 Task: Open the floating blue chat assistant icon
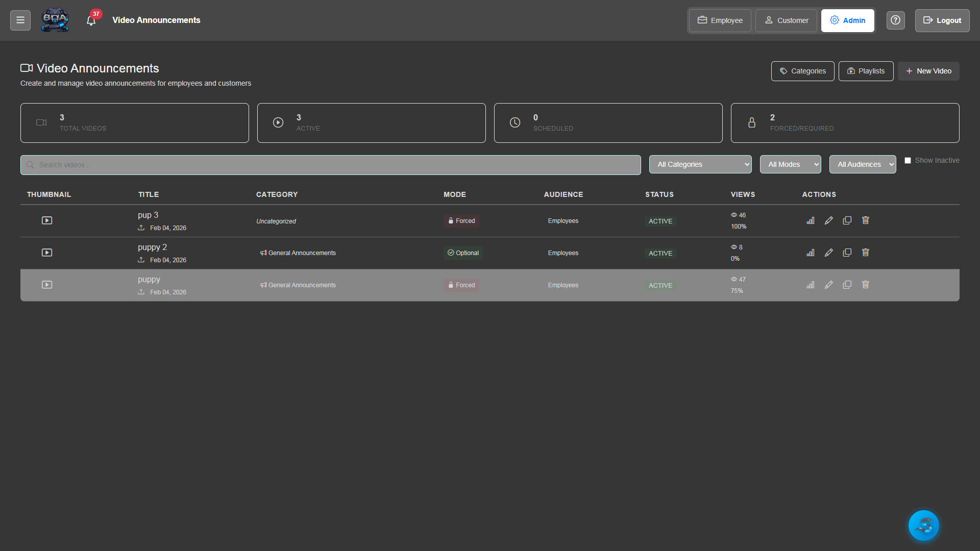point(923,525)
